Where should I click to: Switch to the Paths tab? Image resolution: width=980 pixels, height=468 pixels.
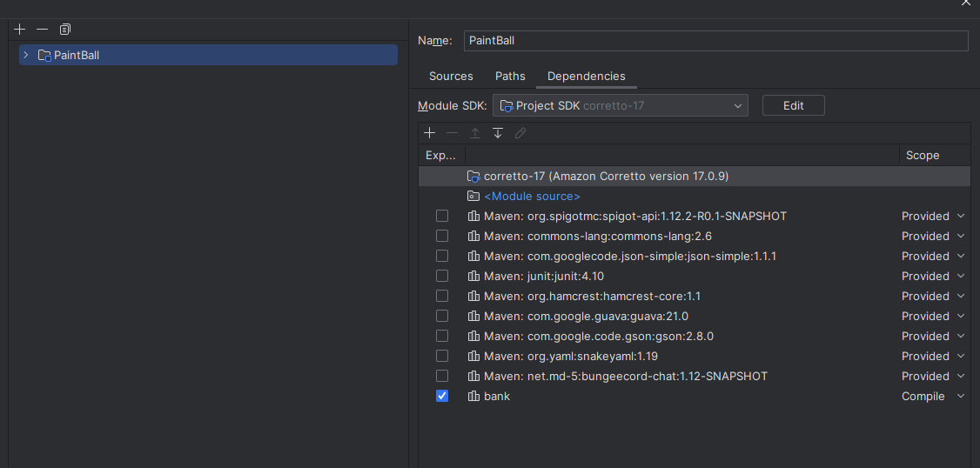pyautogui.click(x=510, y=77)
